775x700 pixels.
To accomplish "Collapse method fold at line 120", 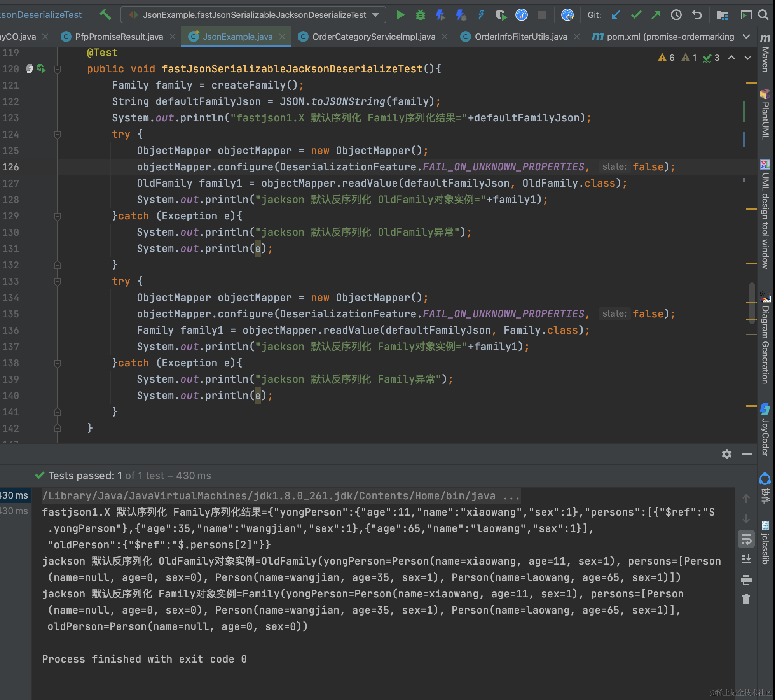I will (58, 69).
